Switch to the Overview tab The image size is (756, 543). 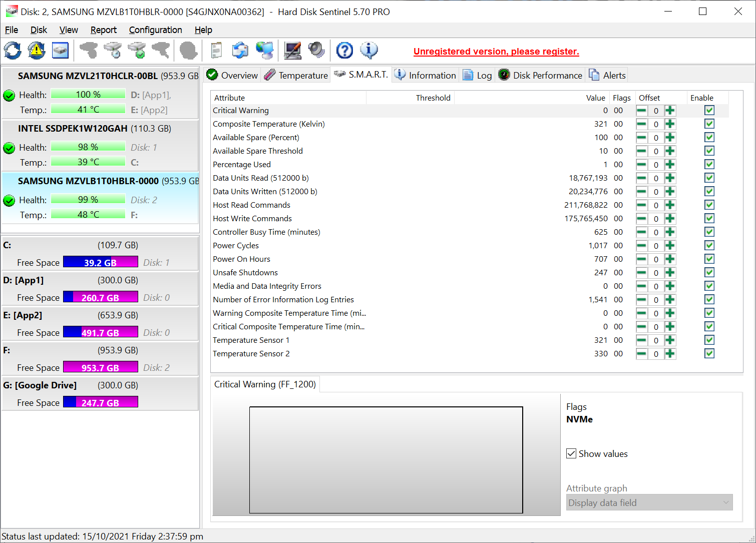pyautogui.click(x=232, y=75)
